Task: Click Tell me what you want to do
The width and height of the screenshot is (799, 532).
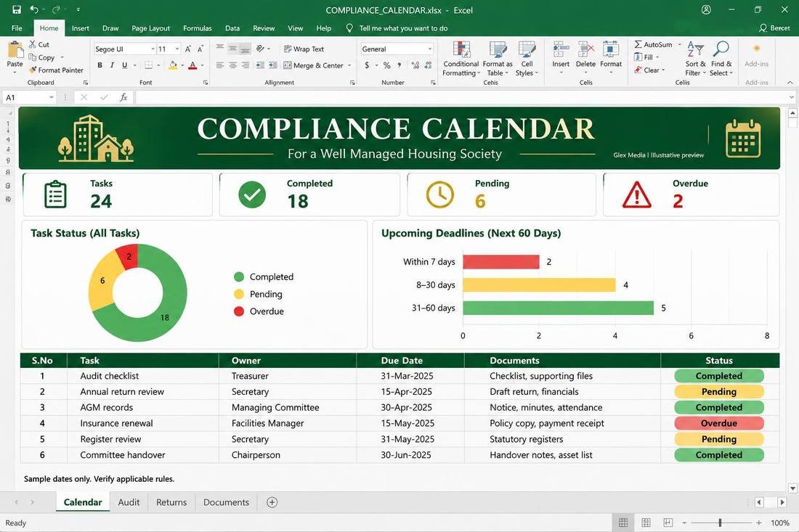Action: tap(403, 28)
